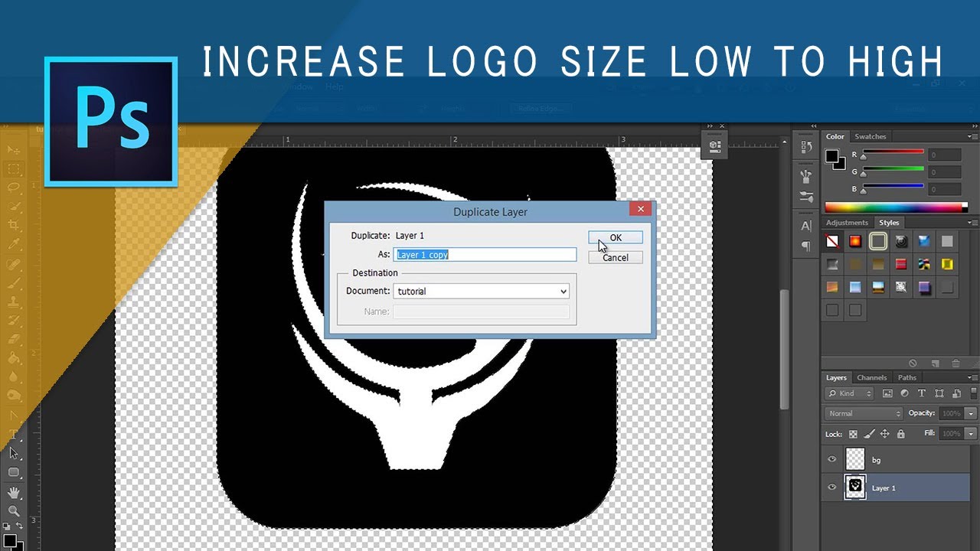Switch to the Adjustments tab

click(847, 223)
